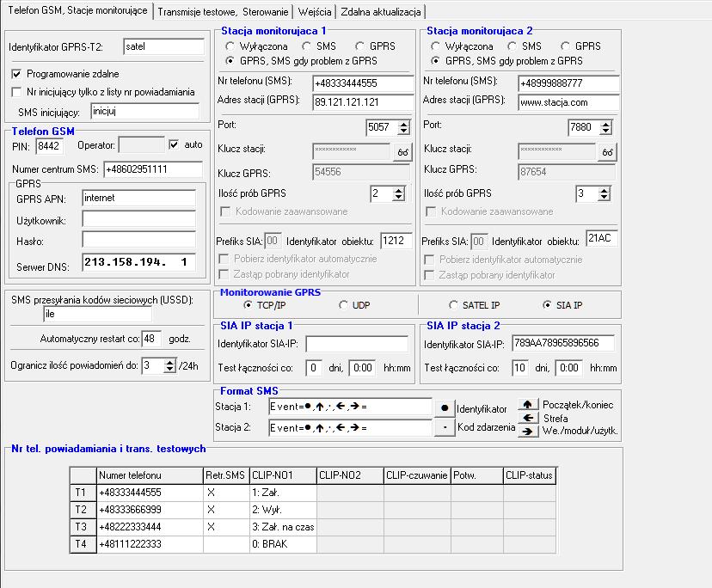
Task: Adjust Ogranicz ilość powiadomień spinner
Action: [x=169, y=365]
